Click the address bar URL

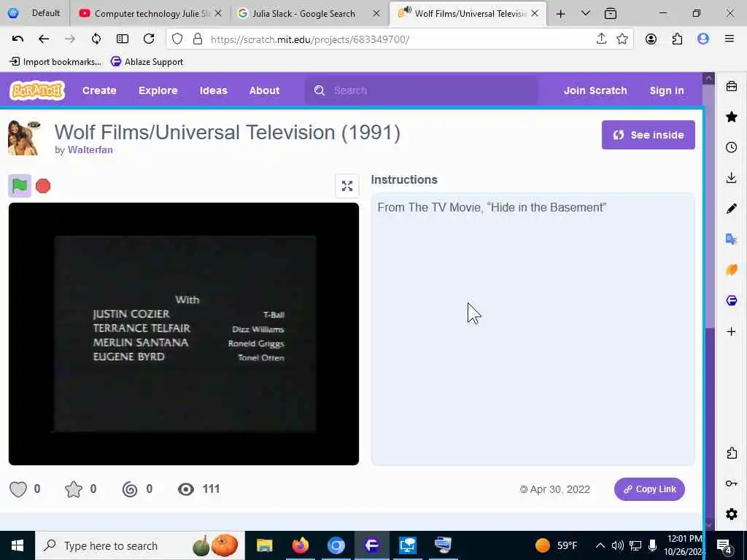(x=309, y=39)
